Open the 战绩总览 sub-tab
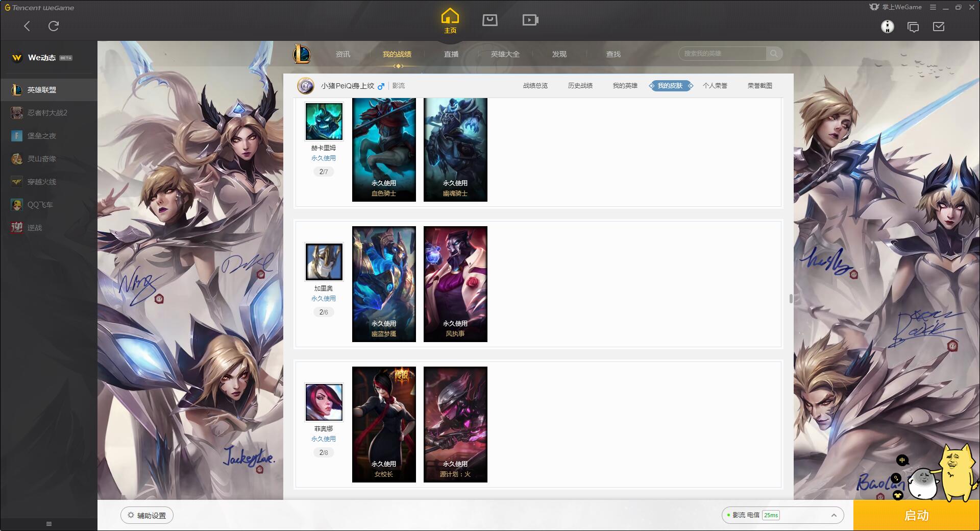980x531 pixels. pos(535,86)
